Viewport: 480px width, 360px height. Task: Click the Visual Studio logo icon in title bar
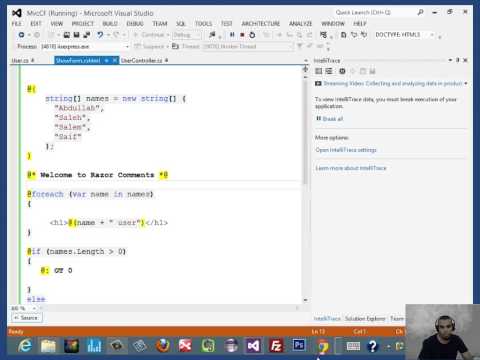tap(17, 13)
